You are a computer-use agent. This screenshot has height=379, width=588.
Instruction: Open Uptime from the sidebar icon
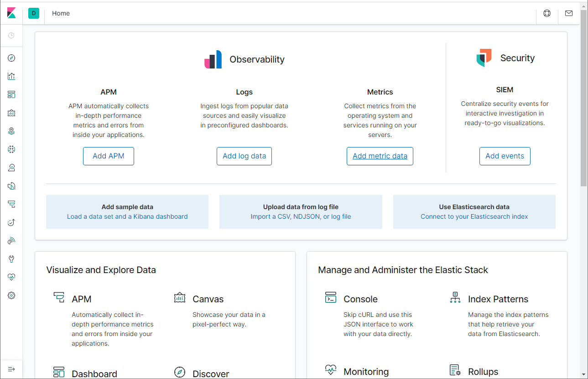click(x=11, y=222)
